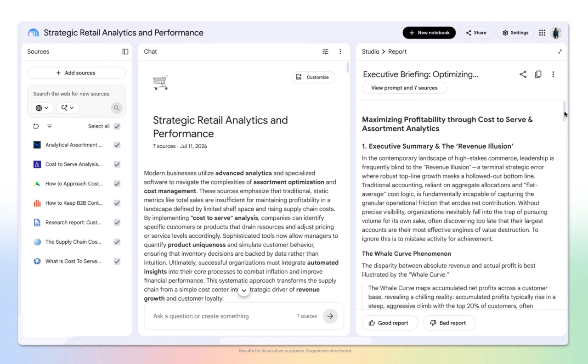Uncheck How to Keep B2B Cont checkbox

coord(117,203)
